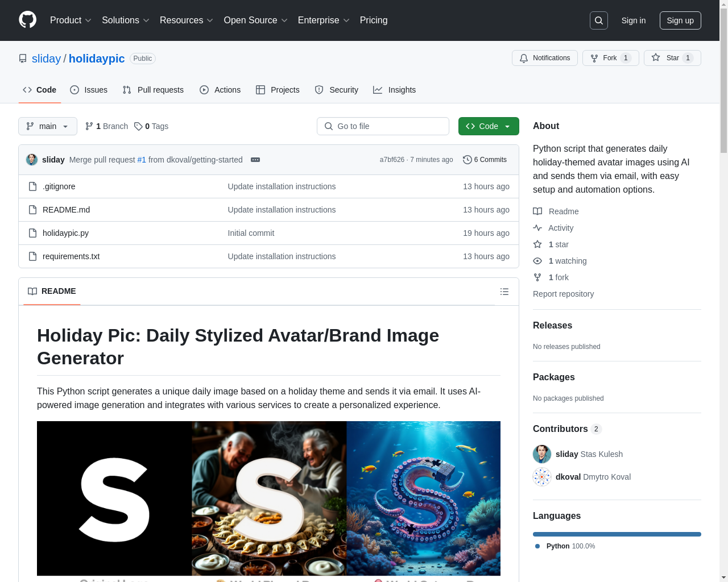Image resolution: width=728 pixels, height=582 pixels.
Task: Click the repository icon beside sliday
Action: [23, 59]
